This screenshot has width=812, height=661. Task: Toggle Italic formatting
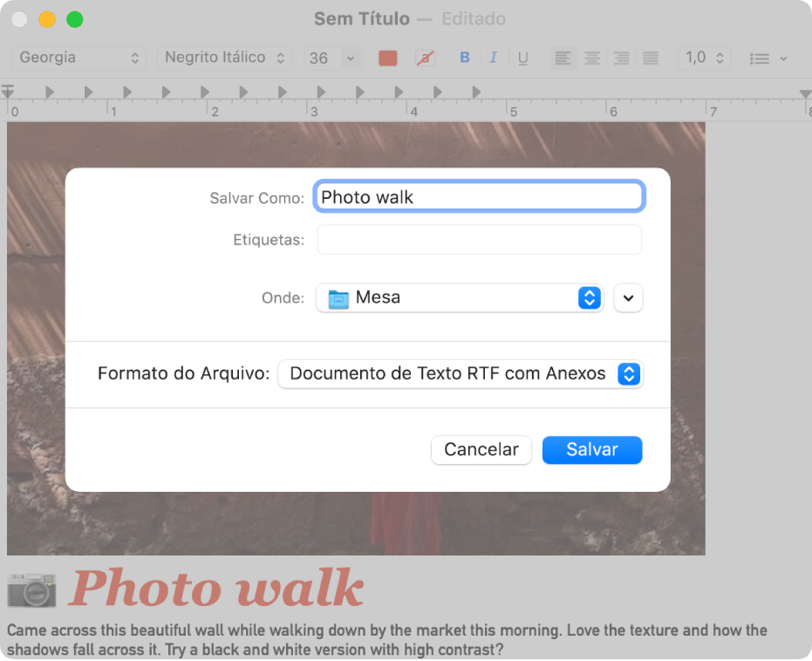tap(494, 58)
